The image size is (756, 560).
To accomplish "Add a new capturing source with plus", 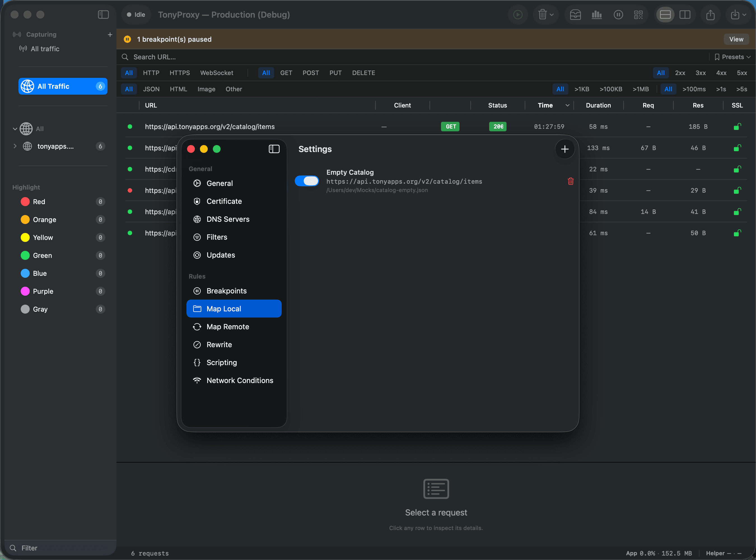I will pyautogui.click(x=110, y=34).
